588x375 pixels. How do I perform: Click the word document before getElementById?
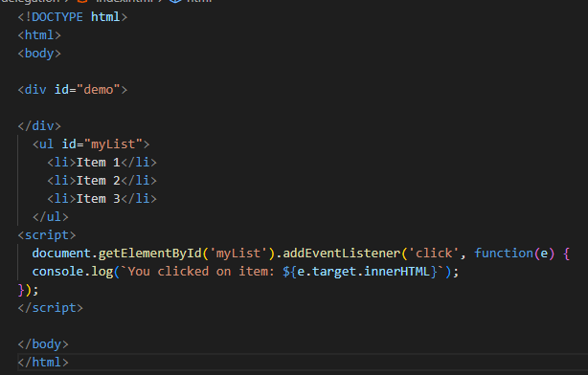tap(61, 254)
